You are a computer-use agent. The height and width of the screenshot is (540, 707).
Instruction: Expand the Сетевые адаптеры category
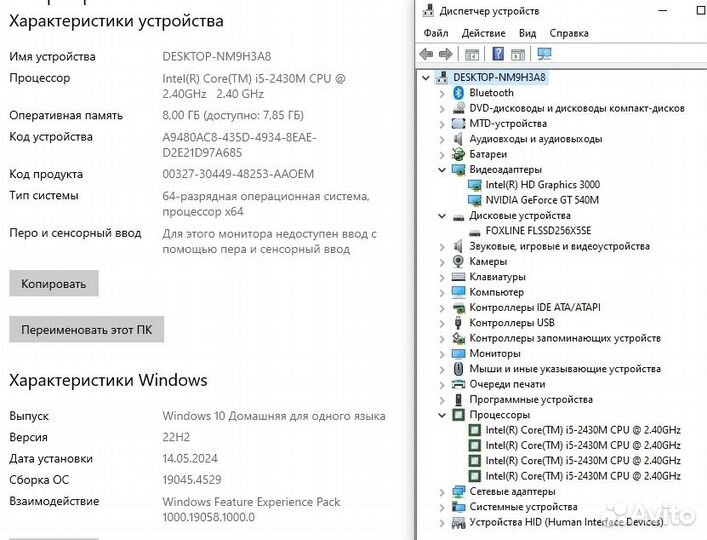point(443,492)
